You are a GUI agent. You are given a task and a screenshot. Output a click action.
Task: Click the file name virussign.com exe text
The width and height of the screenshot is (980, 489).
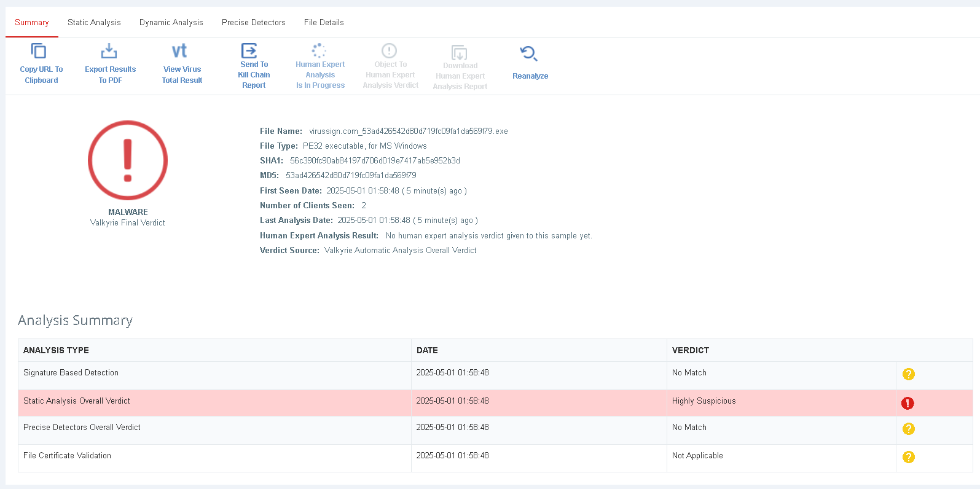coord(409,131)
